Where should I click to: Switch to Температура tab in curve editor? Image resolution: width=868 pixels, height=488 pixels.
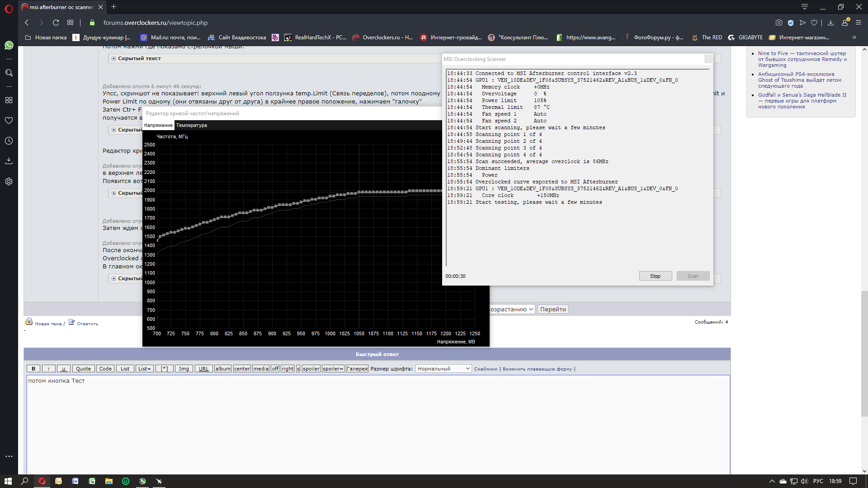click(191, 125)
